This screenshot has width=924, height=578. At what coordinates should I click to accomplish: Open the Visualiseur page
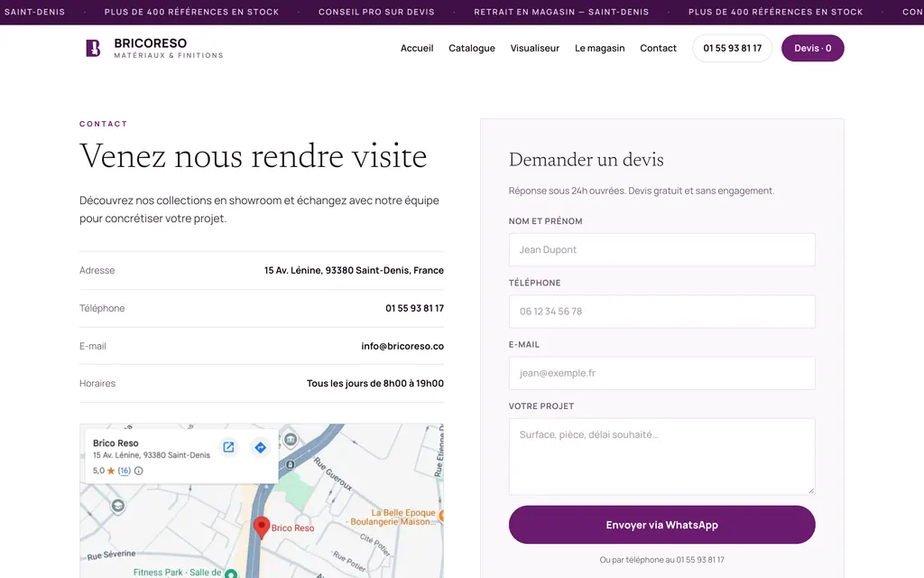pos(534,49)
